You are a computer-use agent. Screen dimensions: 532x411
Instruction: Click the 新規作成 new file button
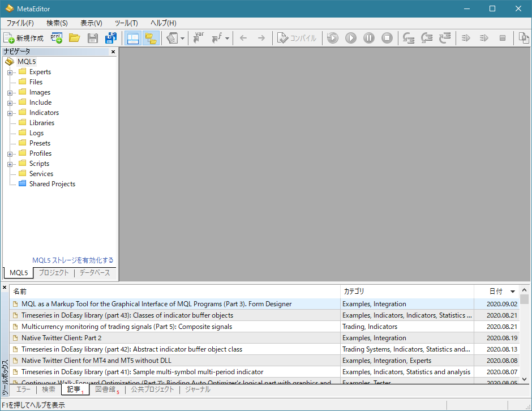24,38
